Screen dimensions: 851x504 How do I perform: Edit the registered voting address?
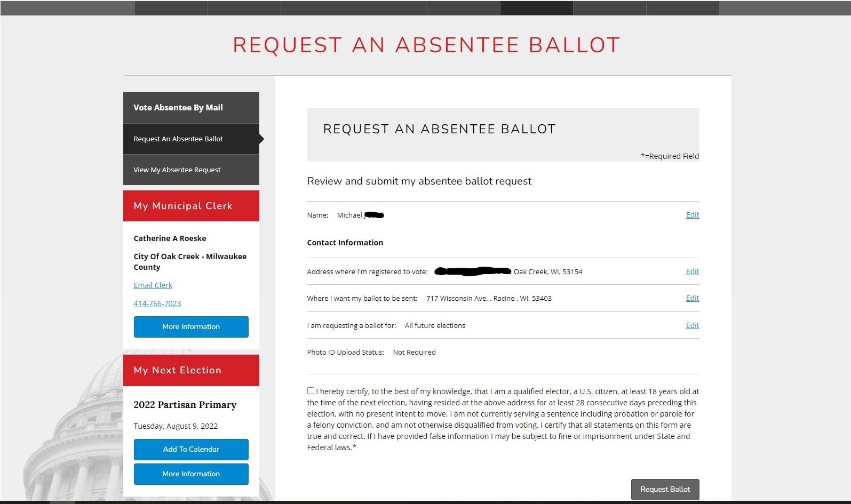(x=692, y=271)
